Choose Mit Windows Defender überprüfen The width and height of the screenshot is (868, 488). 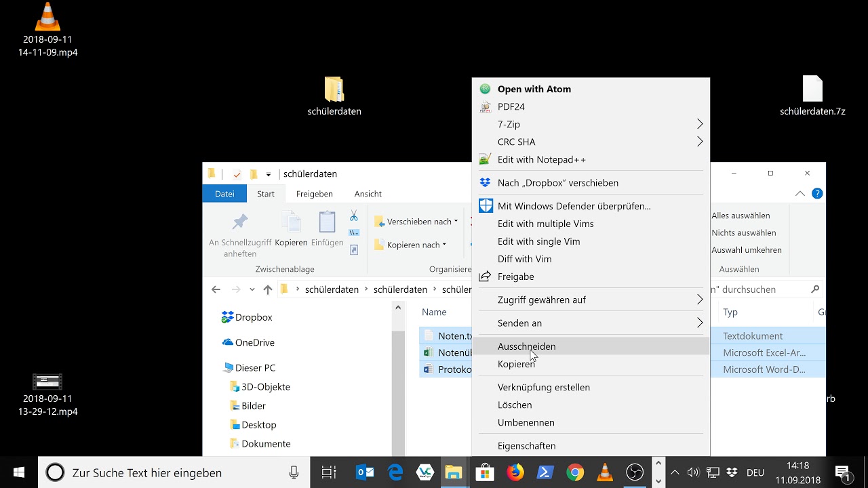tap(591, 206)
